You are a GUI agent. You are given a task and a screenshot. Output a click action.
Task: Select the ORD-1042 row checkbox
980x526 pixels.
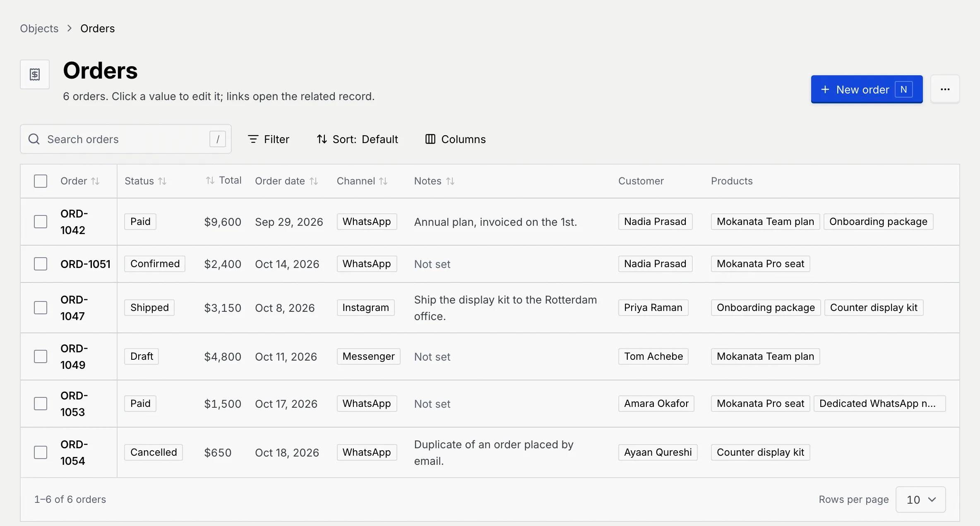pos(41,222)
